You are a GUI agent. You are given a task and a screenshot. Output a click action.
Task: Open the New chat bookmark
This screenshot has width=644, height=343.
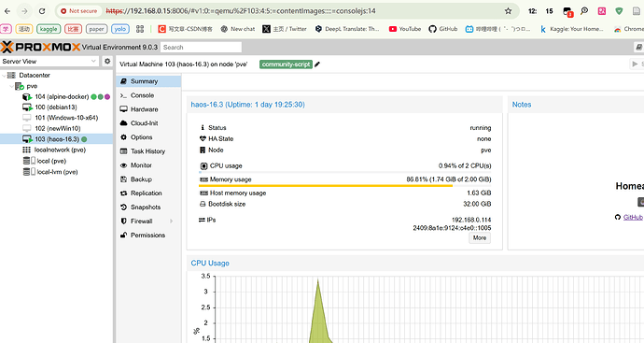(x=238, y=29)
